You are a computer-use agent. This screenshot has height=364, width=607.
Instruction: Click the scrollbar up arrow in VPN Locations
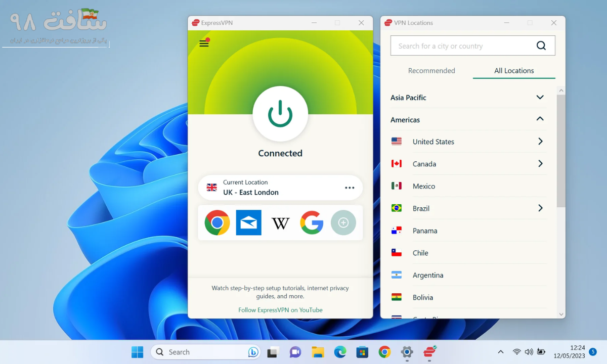(x=561, y=90)
